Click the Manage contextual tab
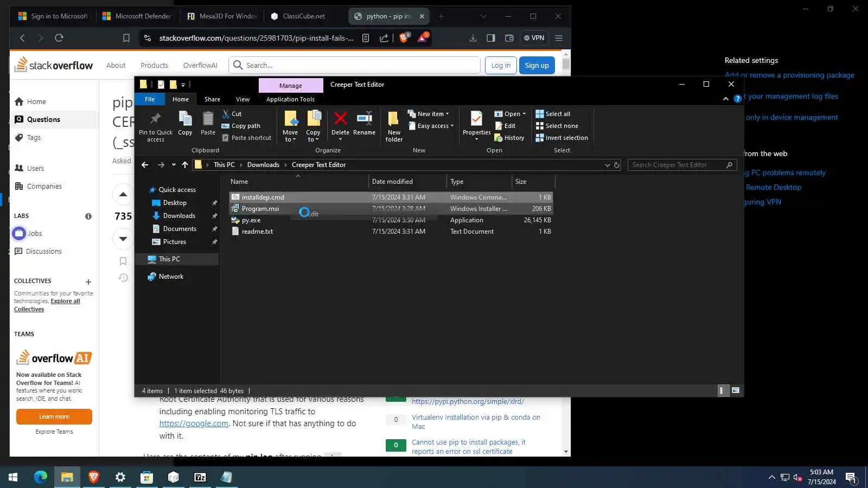Viewport: 868px width, 488px height. tap(291, 86)
